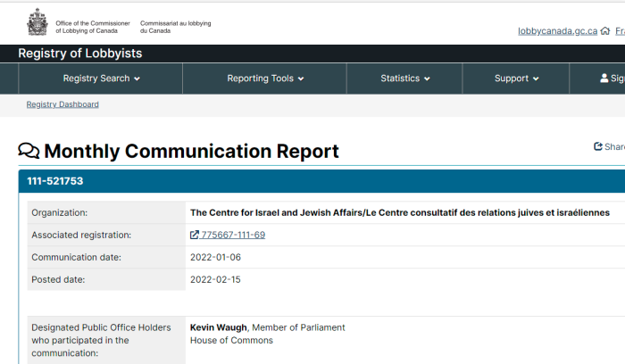This screenshot has height=364, width=625.
Task: Go to Registry Dashboard breadcrumb link
Action: pyautogui.click(x=62, y=104)
